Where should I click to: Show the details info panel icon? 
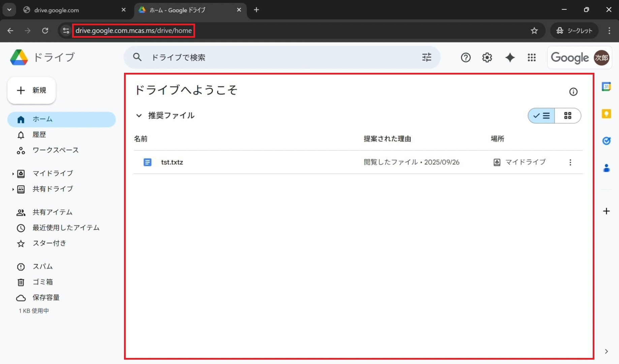pyautogui.click(x=573, y=92)
